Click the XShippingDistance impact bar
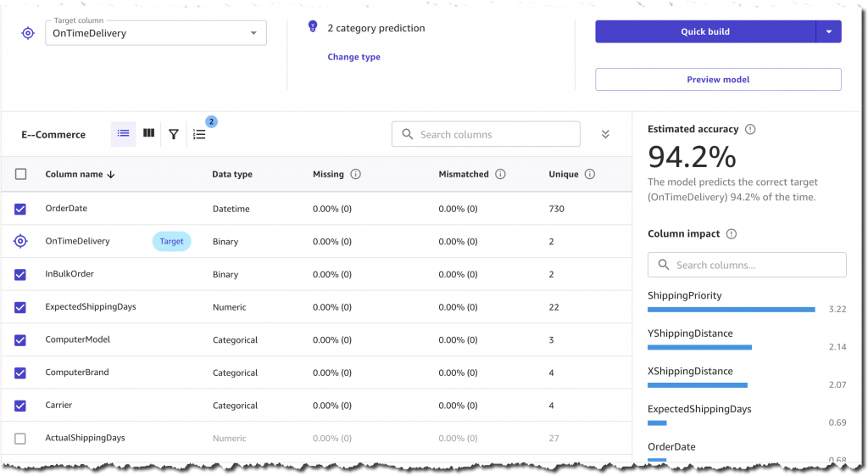This screenshot has height=476, width=868. coord(698,385)
